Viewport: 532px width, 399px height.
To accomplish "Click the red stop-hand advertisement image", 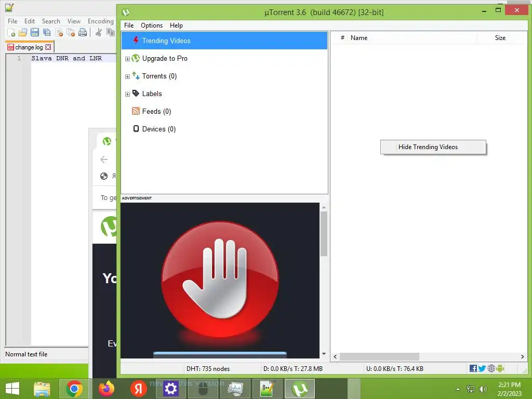I will tap(220, 280).
